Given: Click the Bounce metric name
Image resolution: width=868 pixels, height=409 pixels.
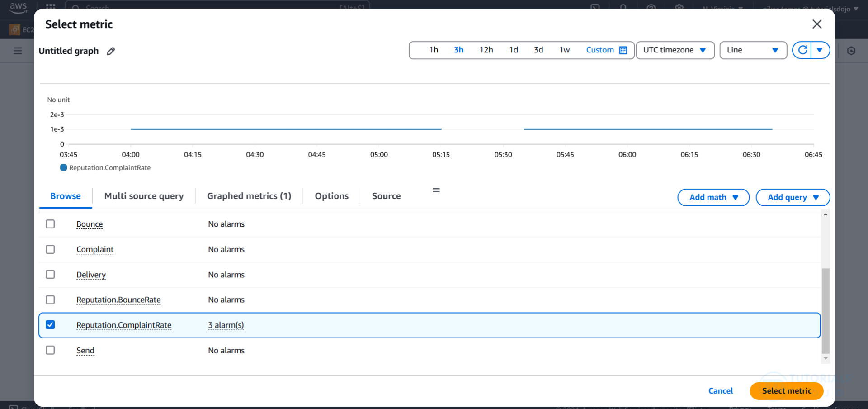Looking at the screenshot, I should 90,224.
